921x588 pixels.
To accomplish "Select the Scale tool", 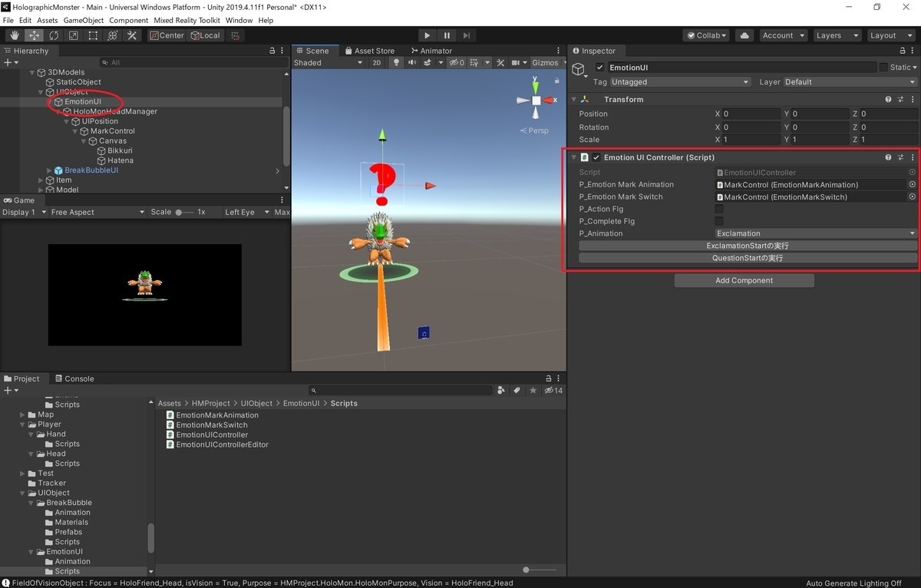I will pyautogui.click(x=74, y=35).
